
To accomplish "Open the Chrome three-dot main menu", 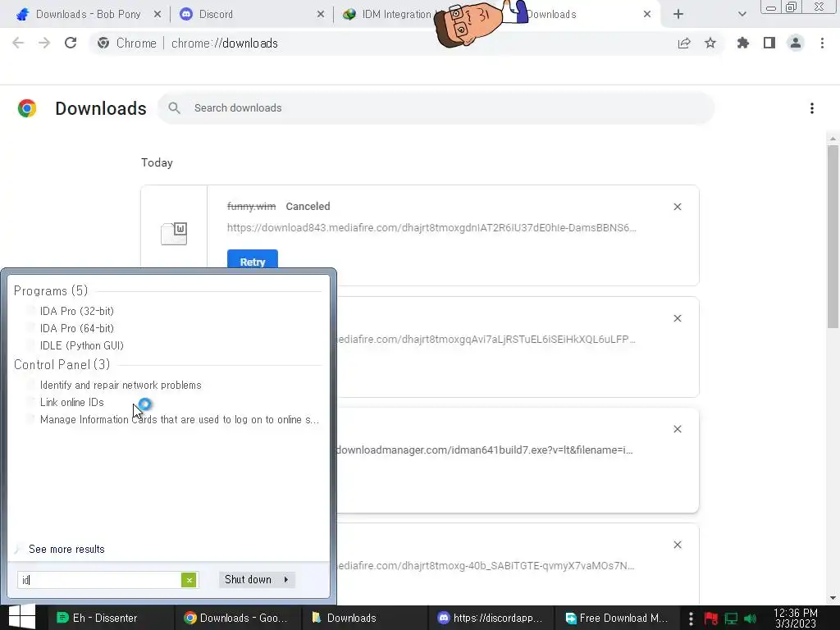I will coord(822,43).
